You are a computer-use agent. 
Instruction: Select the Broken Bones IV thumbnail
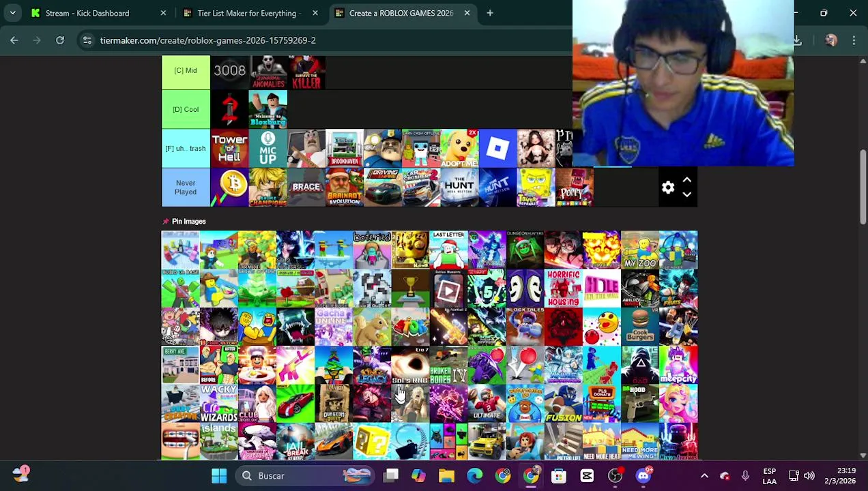tap(448, 365)
